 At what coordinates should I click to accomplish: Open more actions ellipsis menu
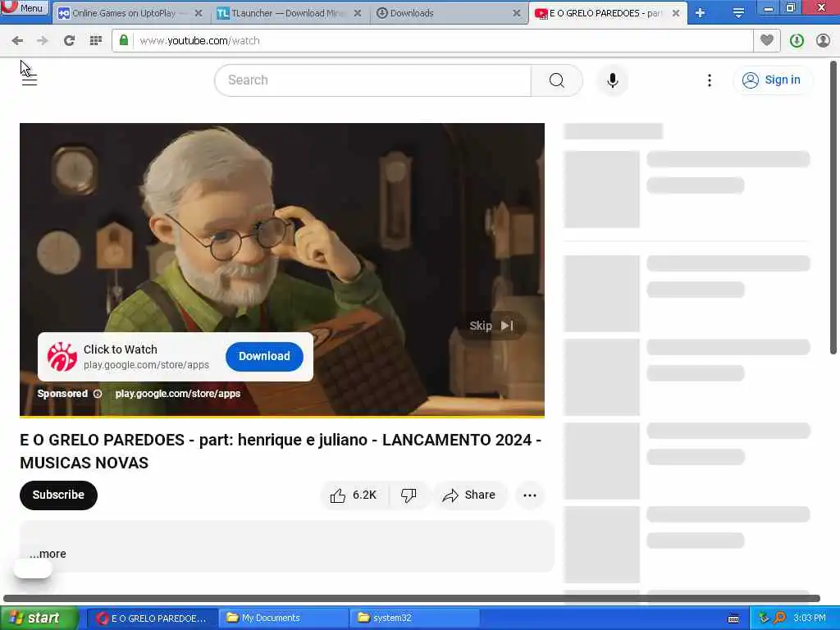530,495
